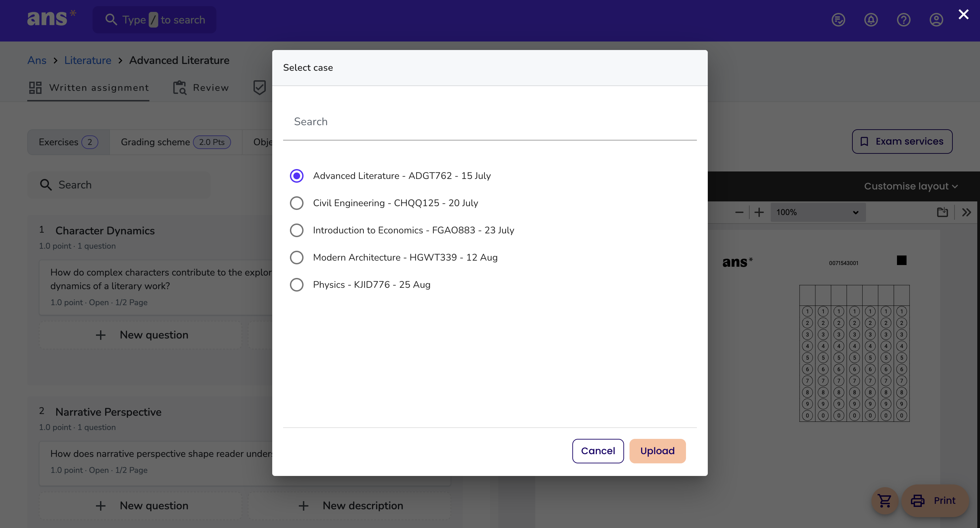This screenshot has width=980, height=528.
Task: Open the shopping cart button
Action: 885,500
